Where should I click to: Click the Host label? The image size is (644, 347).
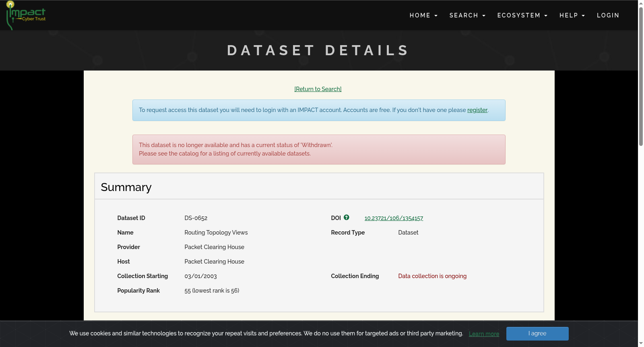point(124,262)
